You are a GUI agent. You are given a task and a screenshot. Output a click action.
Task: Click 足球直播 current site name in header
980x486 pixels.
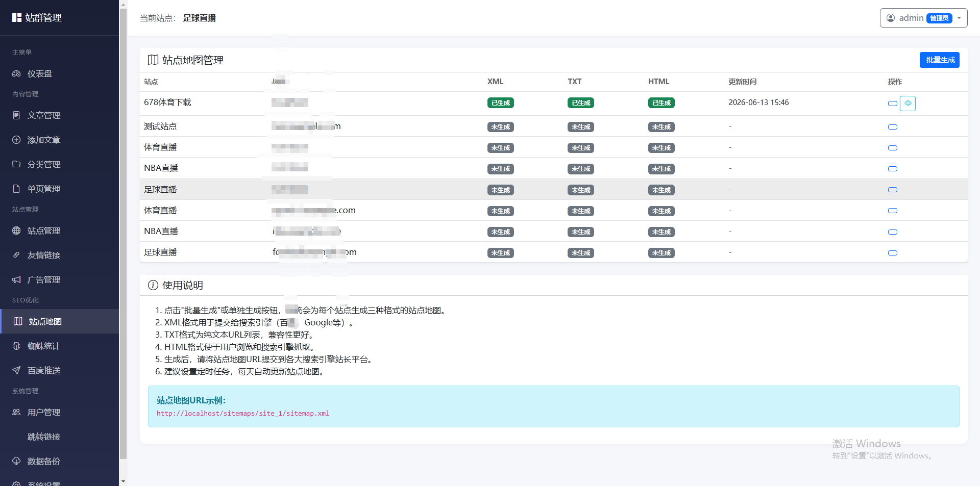click(200, 18)
